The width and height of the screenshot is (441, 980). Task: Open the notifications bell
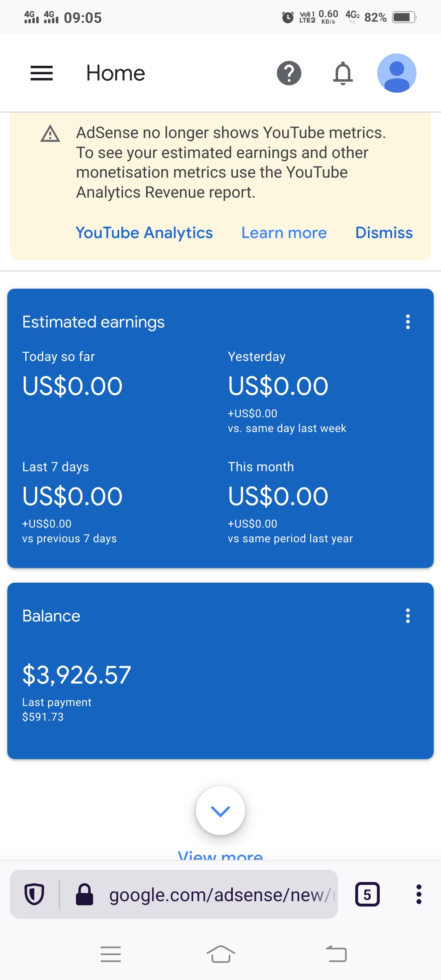pyautogui.click(x=343, y=73)
